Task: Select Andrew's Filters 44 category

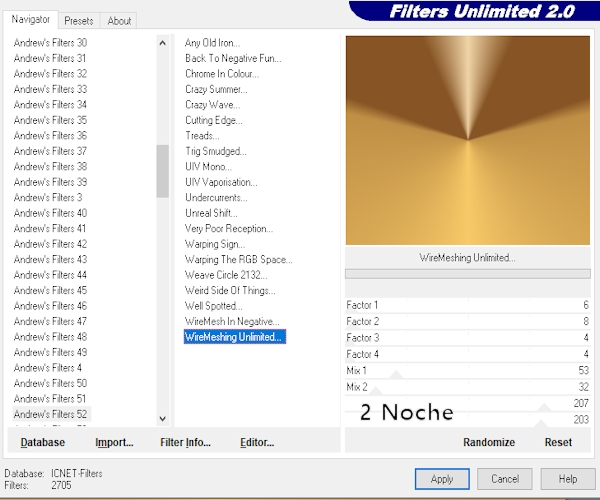Action: coord(50,275)
